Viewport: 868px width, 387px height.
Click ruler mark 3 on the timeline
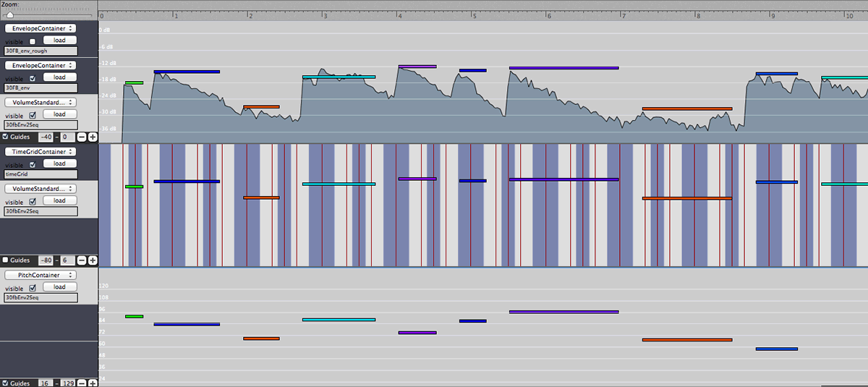point(325,15)
